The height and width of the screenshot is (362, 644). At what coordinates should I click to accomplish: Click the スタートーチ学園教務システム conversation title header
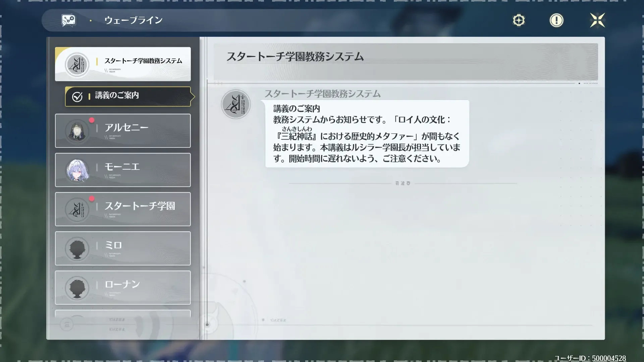pyautogui.click(x=295, y=56)
